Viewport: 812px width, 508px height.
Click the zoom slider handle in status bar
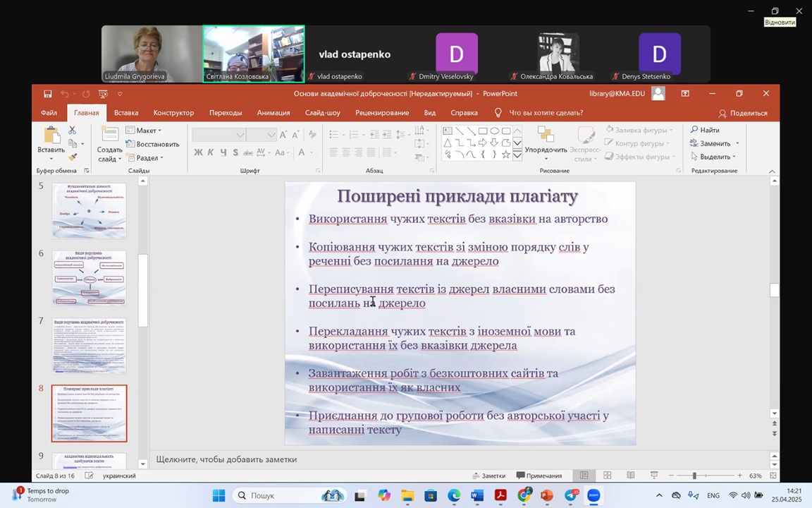click(x=694, y=476)
